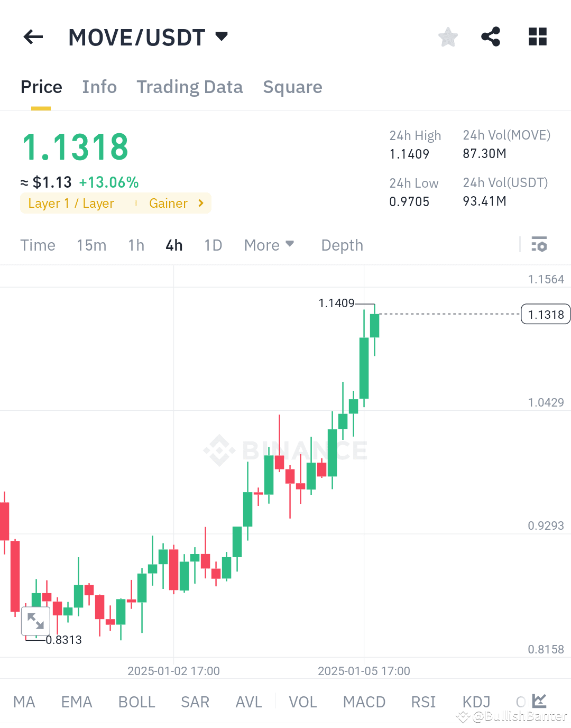Navigate back using the left arrow icon
This screenshot has height=728, width=571.
pos(33,37)
